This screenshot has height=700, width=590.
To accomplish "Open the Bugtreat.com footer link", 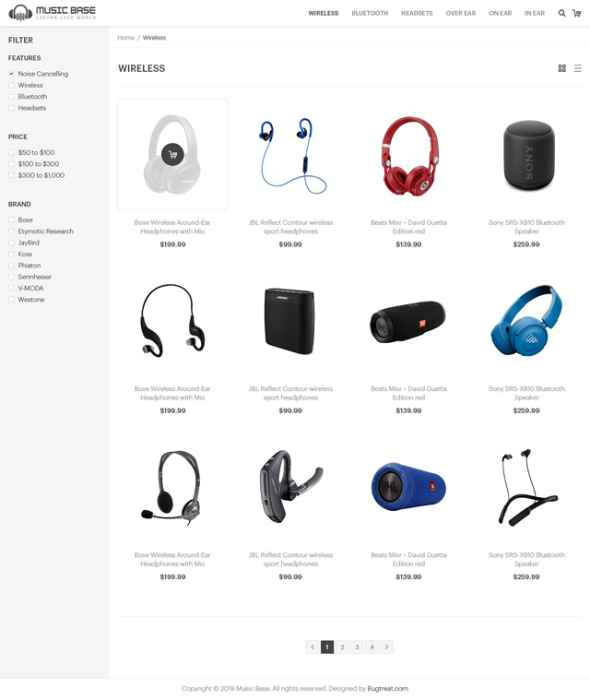I will (387, 688).
